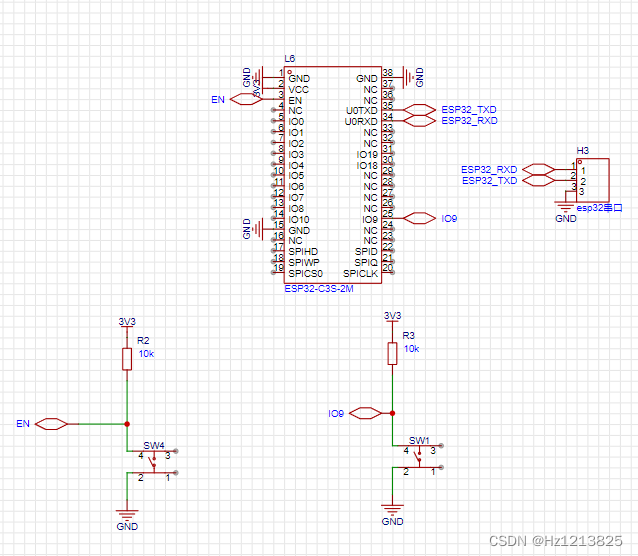Viewport: 638px width, 556px height.
Task: Select the SW4 push-button switch symbol
Action: [x=154, y=462]
